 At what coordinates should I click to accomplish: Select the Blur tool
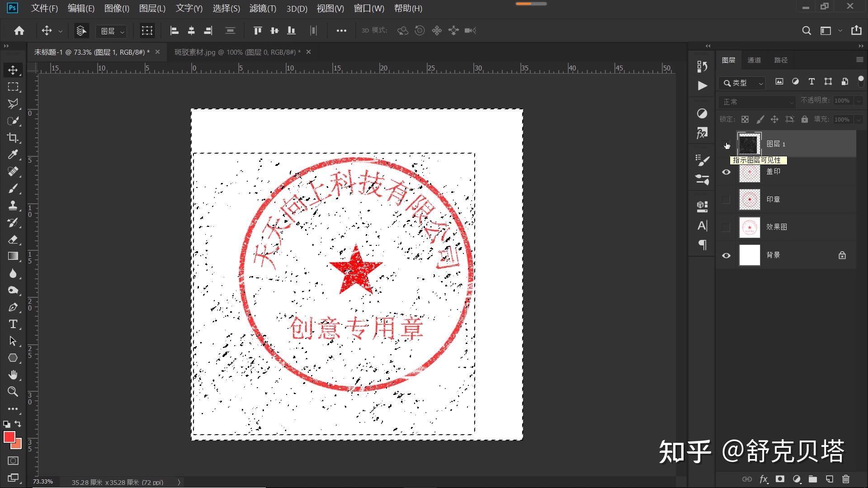(13, 273)
